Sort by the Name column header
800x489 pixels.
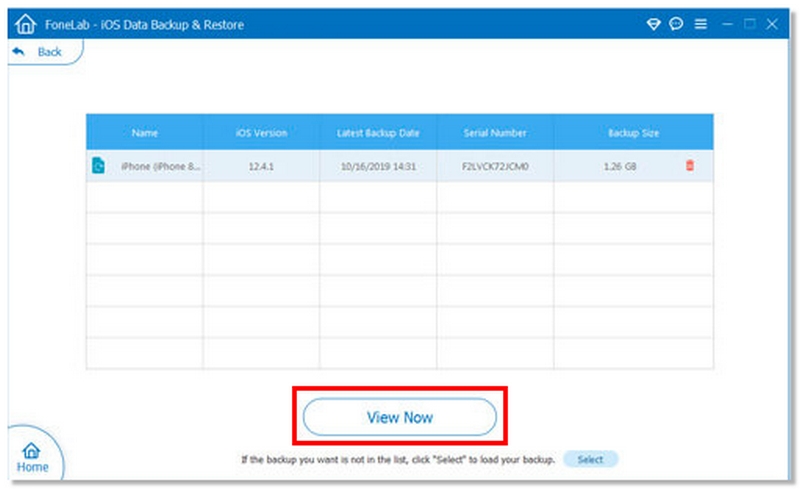point(144,133)
